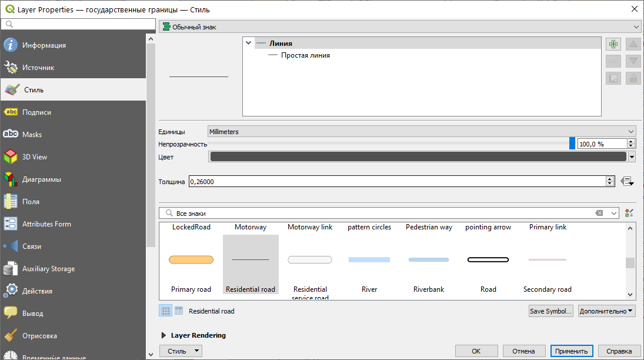Open the 3D View section
The image size is (644, 360).
35,157
